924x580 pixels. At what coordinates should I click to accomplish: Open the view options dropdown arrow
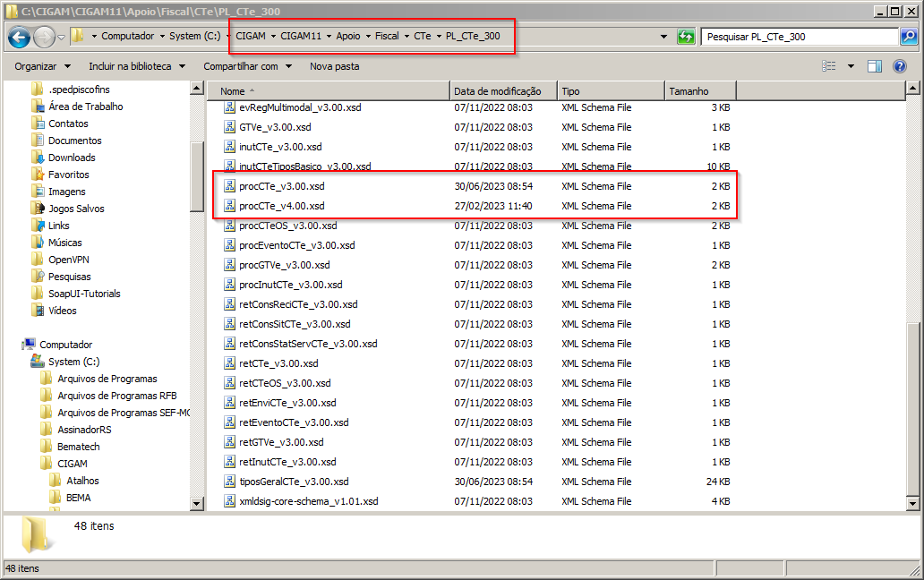[851, 66]
